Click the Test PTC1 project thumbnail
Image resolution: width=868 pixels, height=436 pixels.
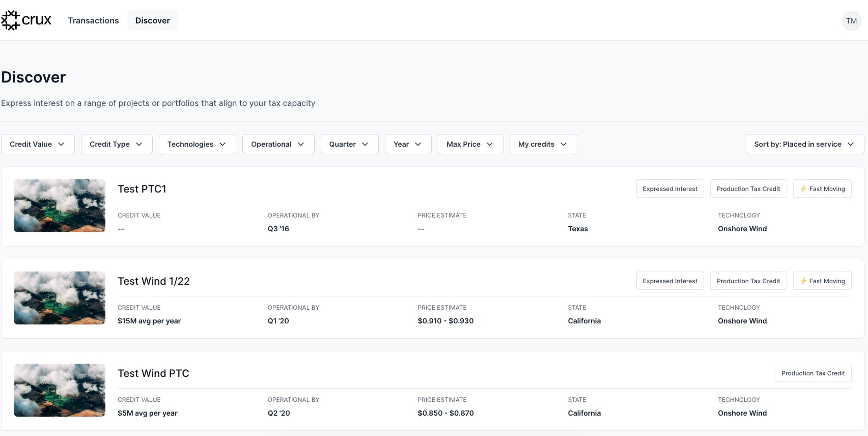pos(60,206)
